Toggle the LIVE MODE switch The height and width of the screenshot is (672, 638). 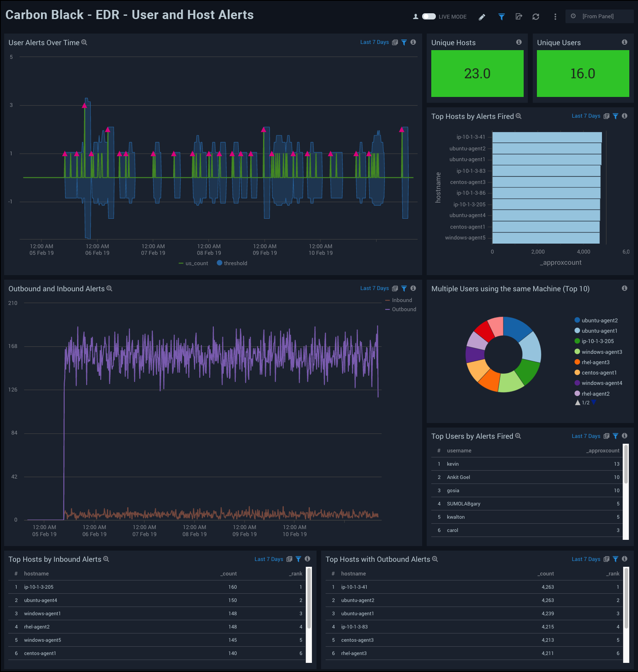(429, 17)
